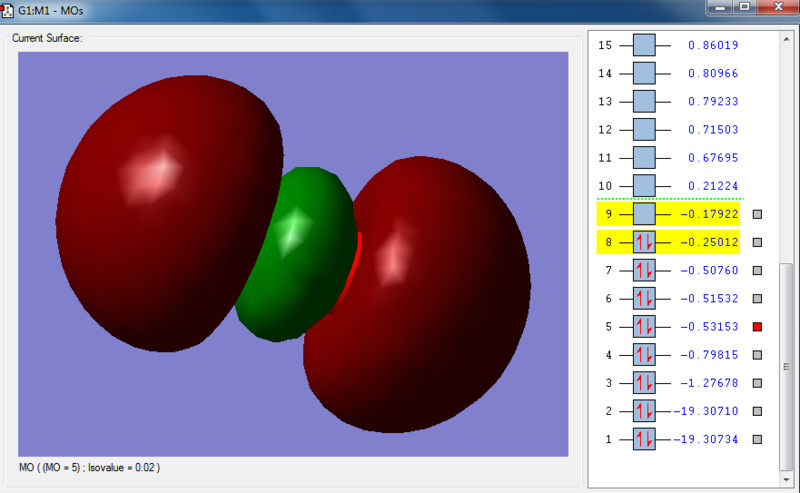Toggle surface marker for orbital 9
This screenshot has height=493, width=800.
tap(758, 214)
